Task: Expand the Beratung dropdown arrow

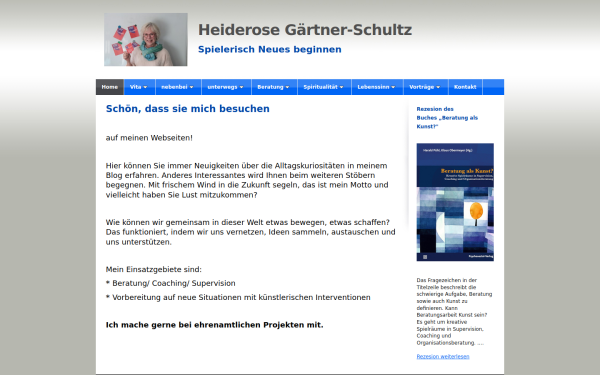Action: click(287, 87)
